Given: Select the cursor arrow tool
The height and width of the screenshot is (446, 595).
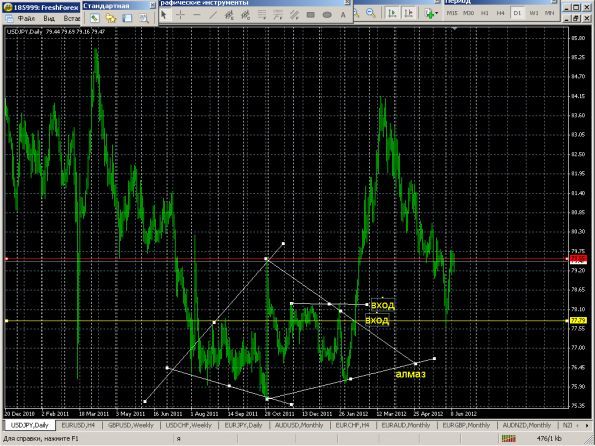Looking at the screenshot, I should point(164,15).
